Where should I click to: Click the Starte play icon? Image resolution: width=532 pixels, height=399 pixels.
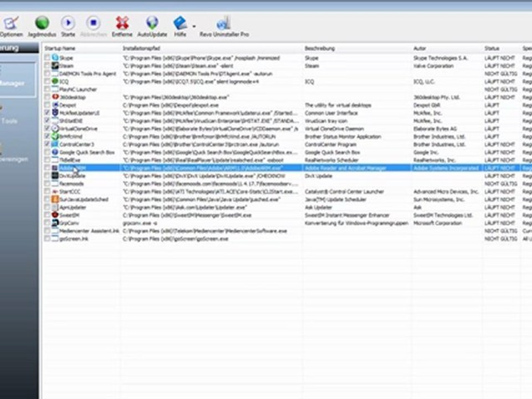(68, 23)
